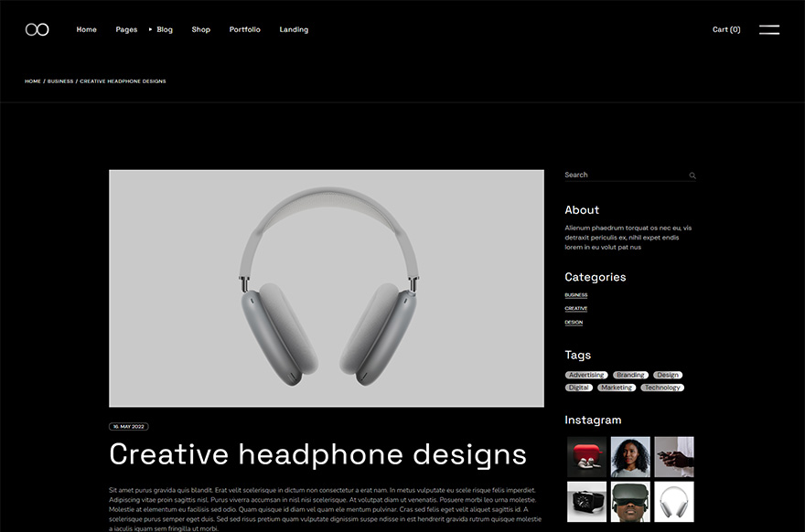Viewport: 805px width, 532px height.
Task: Open the smartwatch Instagram thumbnail
Action: (x=586, y=502)
